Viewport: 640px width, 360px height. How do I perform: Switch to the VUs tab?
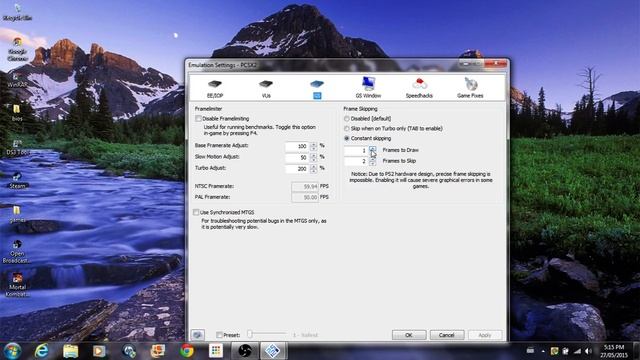(x=266, y=89)
